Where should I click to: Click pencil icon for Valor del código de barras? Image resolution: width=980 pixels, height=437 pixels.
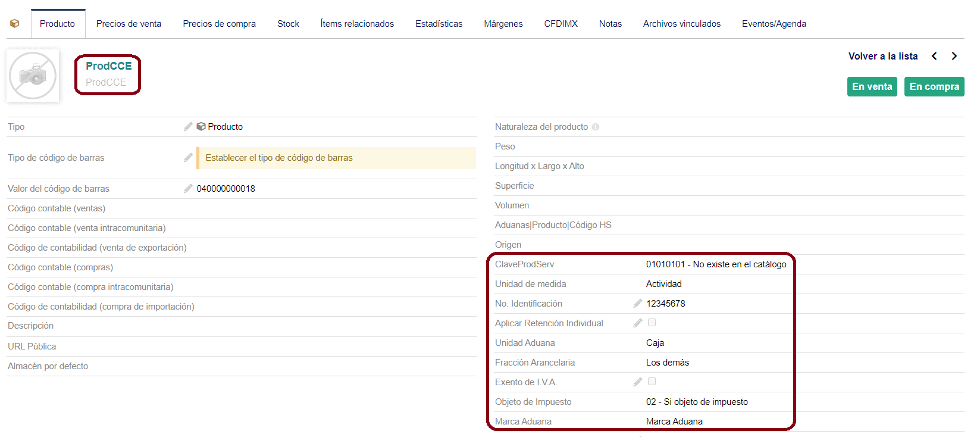tap(188, 189)
